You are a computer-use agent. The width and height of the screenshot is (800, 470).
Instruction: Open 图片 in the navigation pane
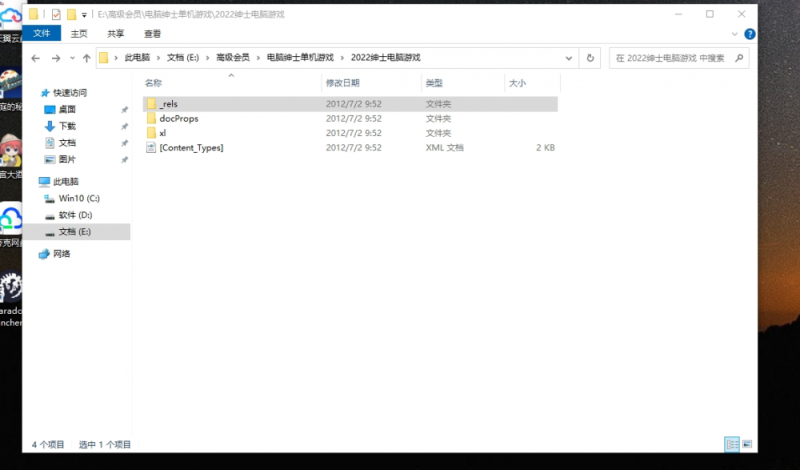67,160
